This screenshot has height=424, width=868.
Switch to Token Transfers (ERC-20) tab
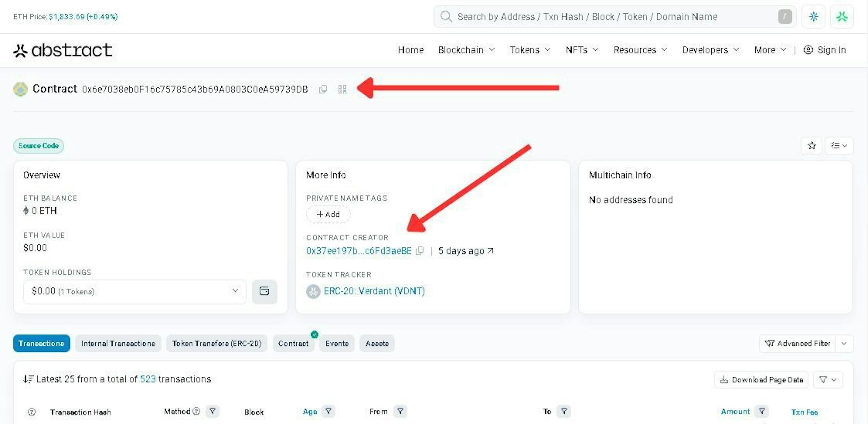[217, 343]
